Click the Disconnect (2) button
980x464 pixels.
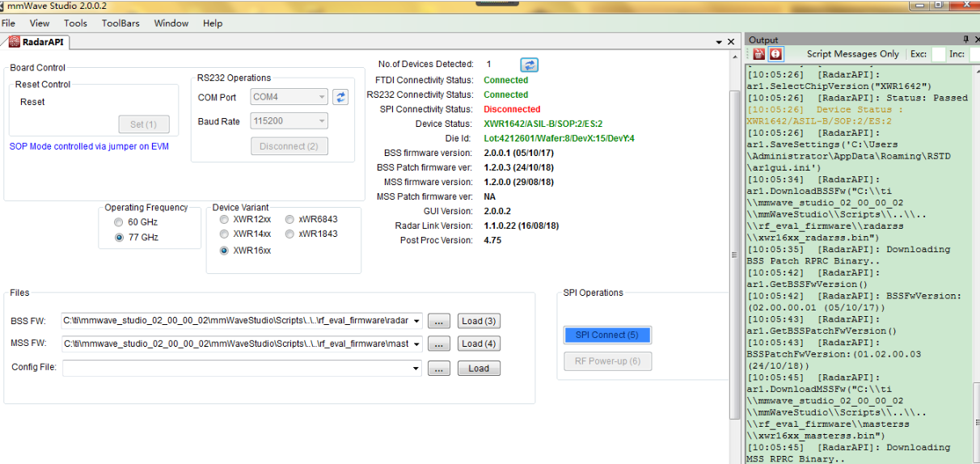tap(289, 146)
